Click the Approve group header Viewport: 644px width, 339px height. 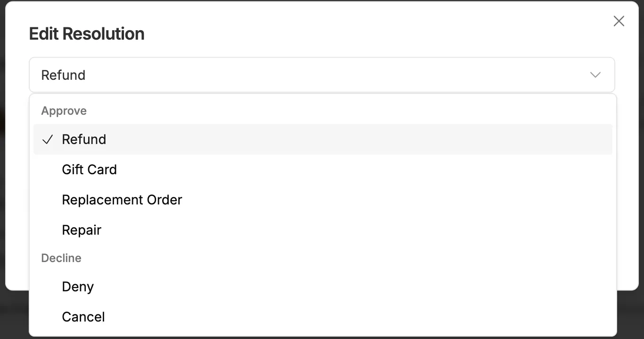click(64, 110)
